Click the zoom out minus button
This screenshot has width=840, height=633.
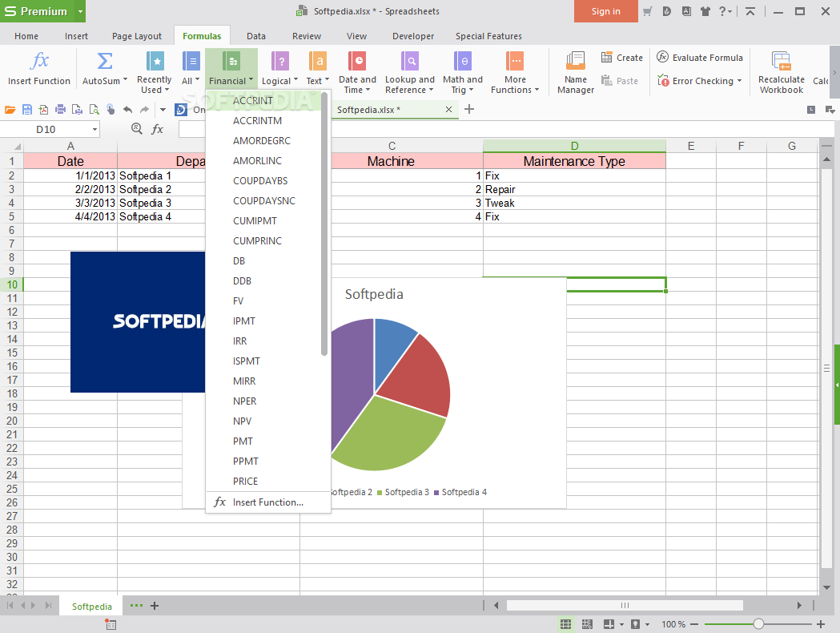[x=694, y=624]
